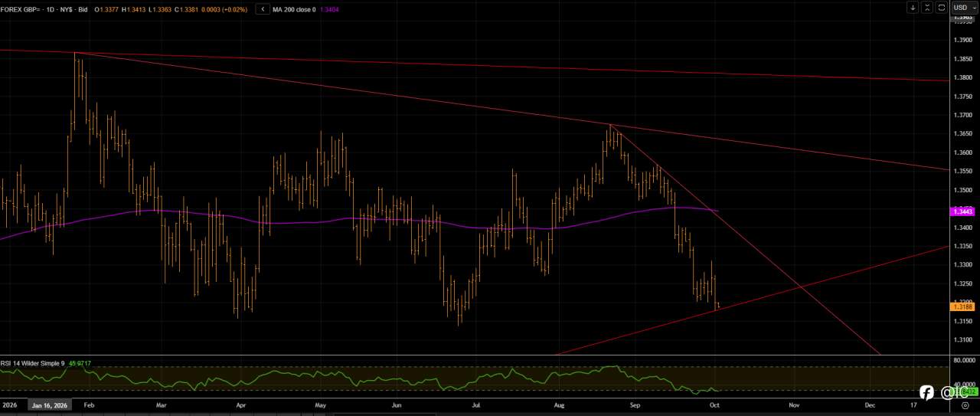
Task: Click the 2026 year label on the time axis
Action: pos(10,404)
